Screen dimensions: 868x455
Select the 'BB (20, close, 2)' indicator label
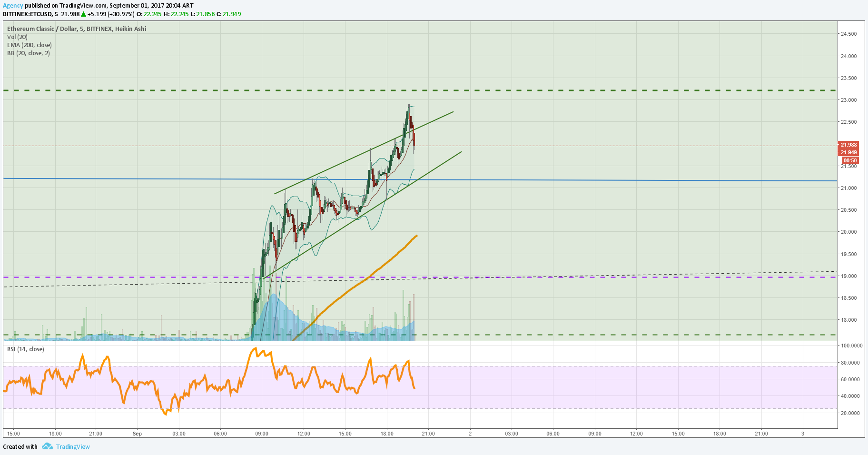click(x=29, y=53)
